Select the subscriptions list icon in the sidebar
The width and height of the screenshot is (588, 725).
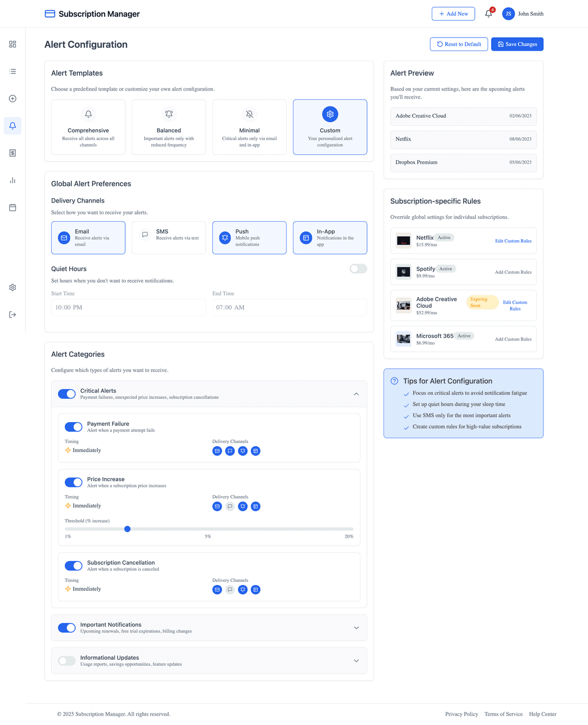click(x=12, y=71)
